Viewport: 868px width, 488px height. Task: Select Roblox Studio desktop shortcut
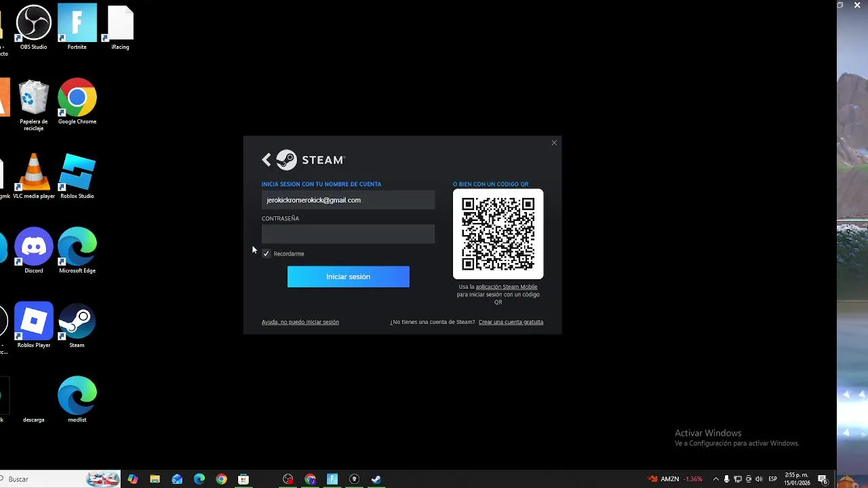77,176
